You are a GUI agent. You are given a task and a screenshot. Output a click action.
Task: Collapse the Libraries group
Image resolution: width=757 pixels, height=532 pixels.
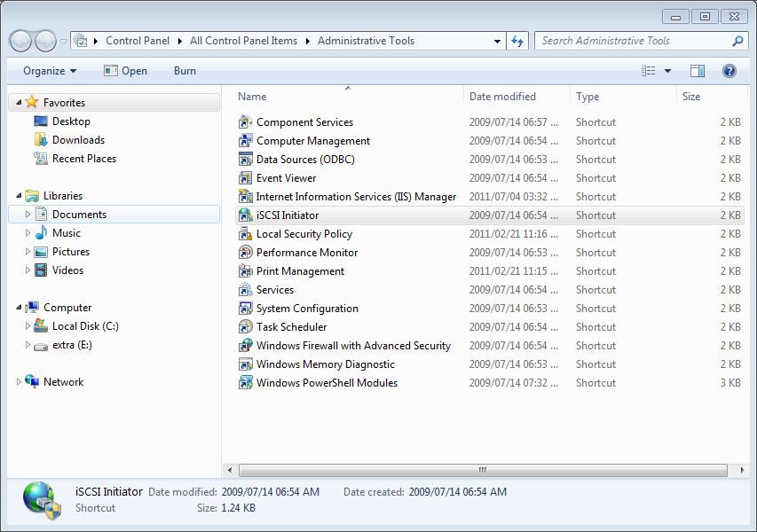click(19, 195)
